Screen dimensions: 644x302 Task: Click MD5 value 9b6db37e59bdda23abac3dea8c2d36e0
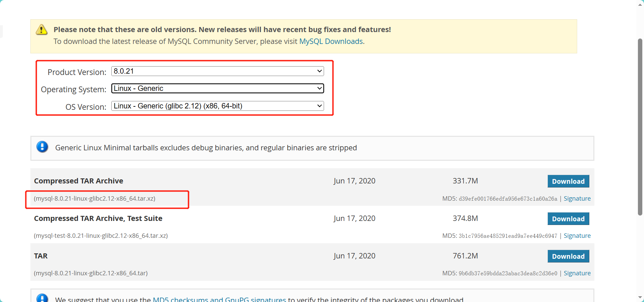pos(508,274)
